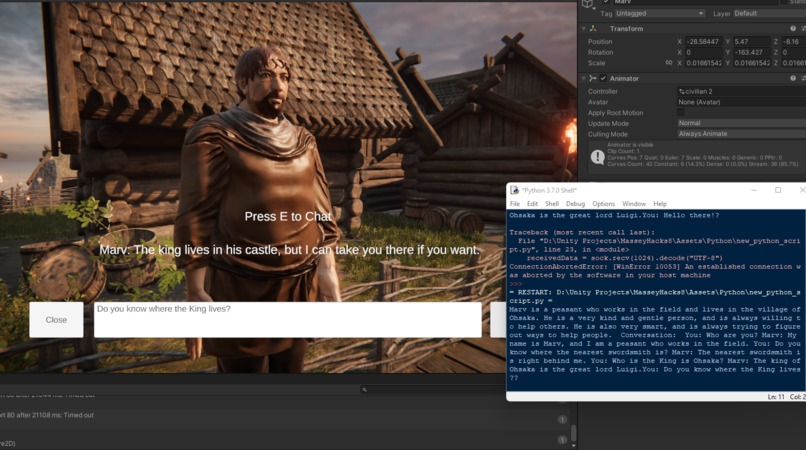The height and width of the screenshot is (450, 806).
Task: Click the Position Z field -8.16
Action: [793, 42]
